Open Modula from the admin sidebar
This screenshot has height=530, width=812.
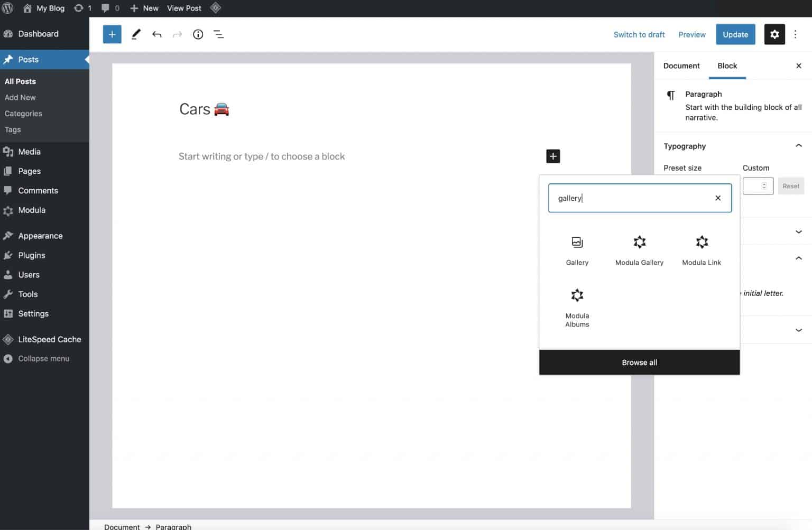pos(32,210)
